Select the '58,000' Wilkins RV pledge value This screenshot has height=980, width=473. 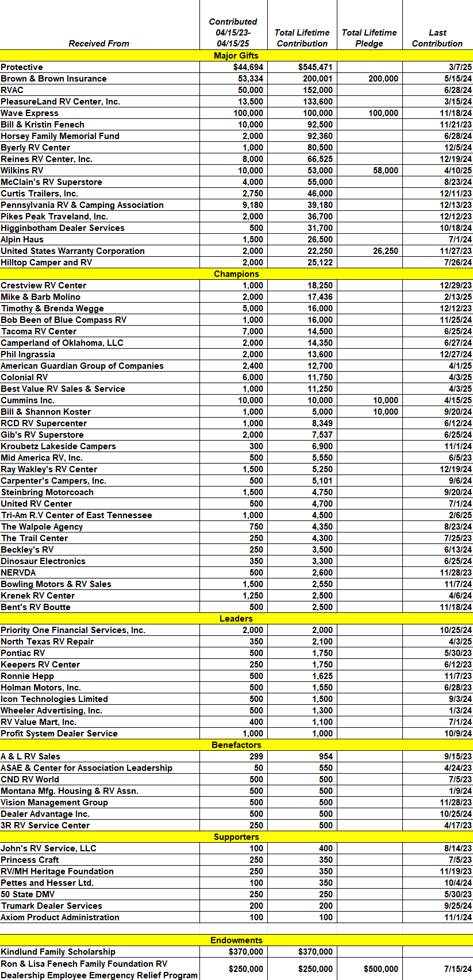[x=386, y=171]
